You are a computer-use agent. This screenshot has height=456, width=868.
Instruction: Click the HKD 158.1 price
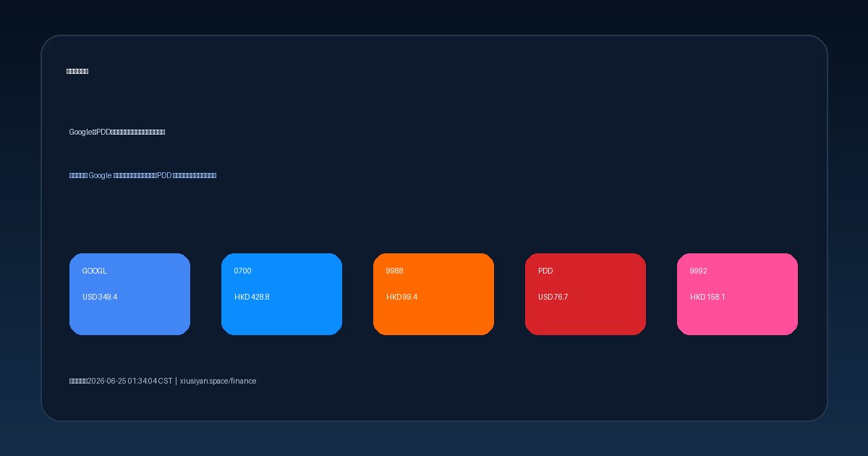tap(707, 297)
